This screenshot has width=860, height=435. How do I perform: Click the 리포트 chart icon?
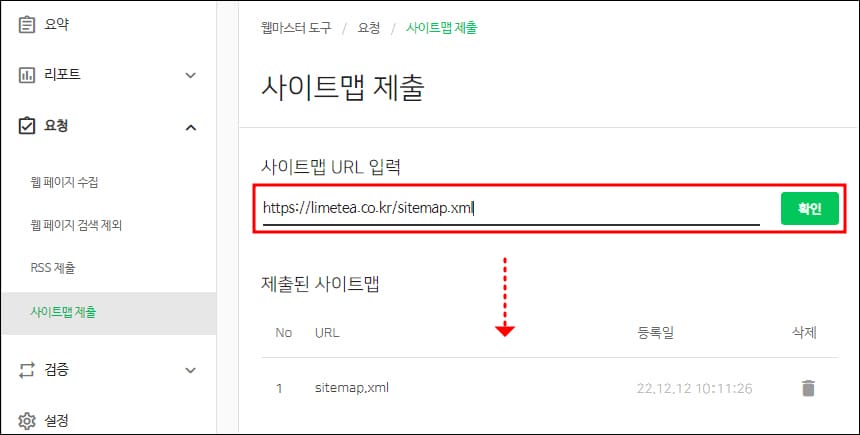(26, 75)
